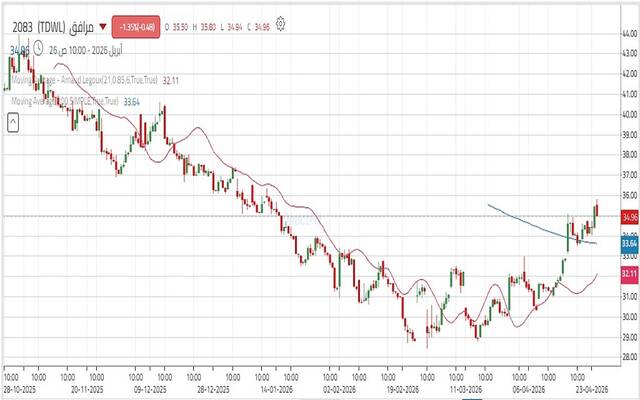Click the 28-10-2025 date on time axis
This screenshot has height=400, width=640.
(20, 390)
